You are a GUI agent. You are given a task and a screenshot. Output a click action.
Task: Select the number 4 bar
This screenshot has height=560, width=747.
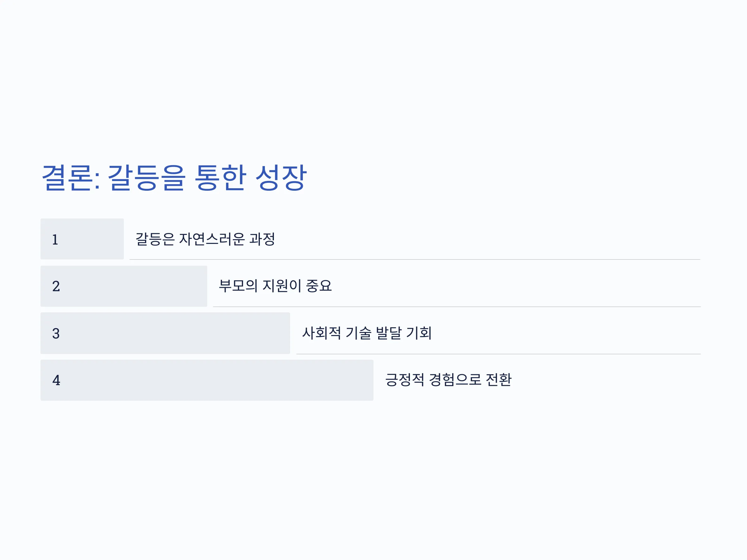(207, 380)
